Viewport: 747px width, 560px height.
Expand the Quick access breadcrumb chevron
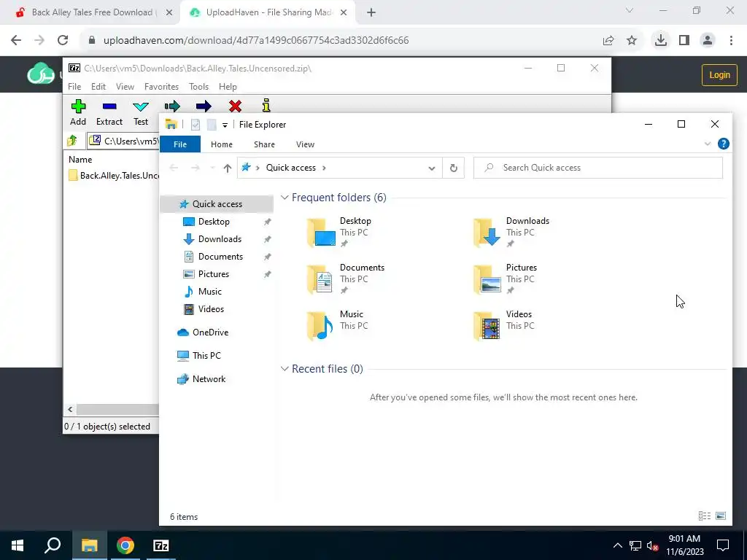point(324,168)
